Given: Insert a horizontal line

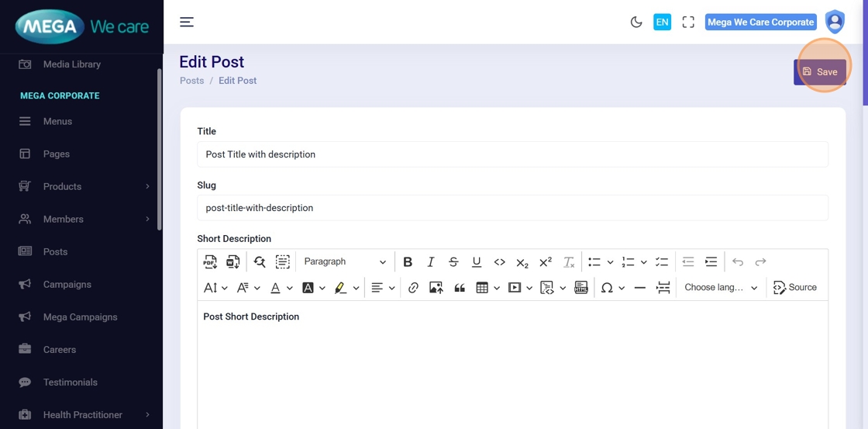Looking at the screenshot, I should [639, 288].
